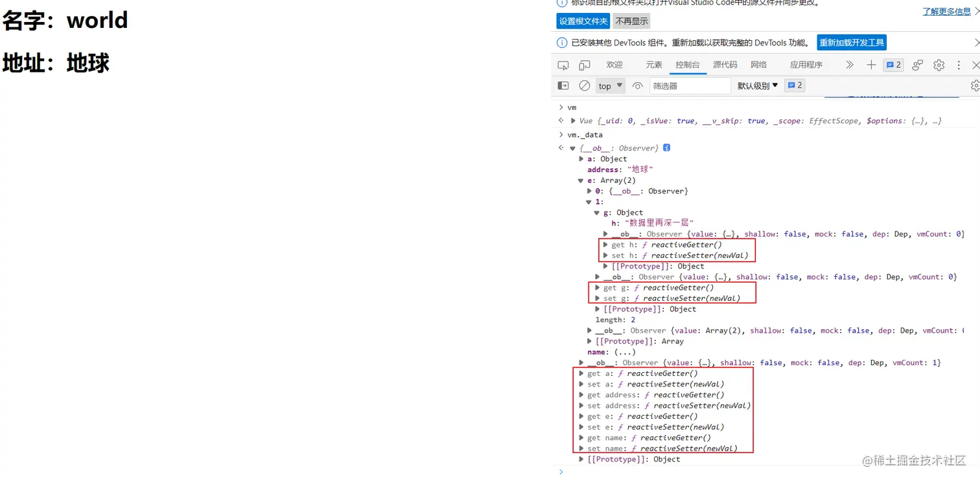The width and height of the screenshot is (980, 481).
Task: Click the 设置根文件夹 button
Action: pos(583,21)
